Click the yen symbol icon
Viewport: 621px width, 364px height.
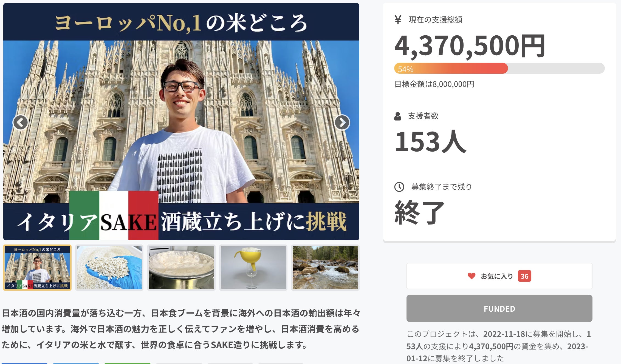click(398, 20)
